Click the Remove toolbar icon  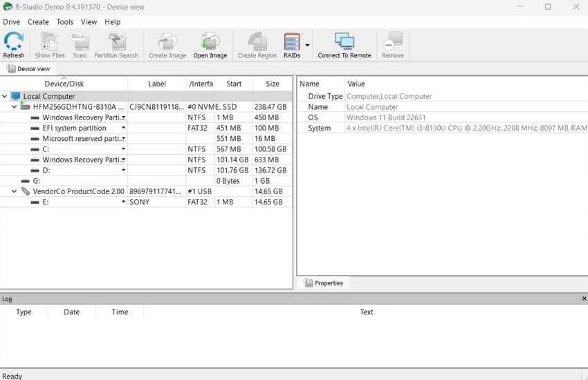click(x=393, y=41)
